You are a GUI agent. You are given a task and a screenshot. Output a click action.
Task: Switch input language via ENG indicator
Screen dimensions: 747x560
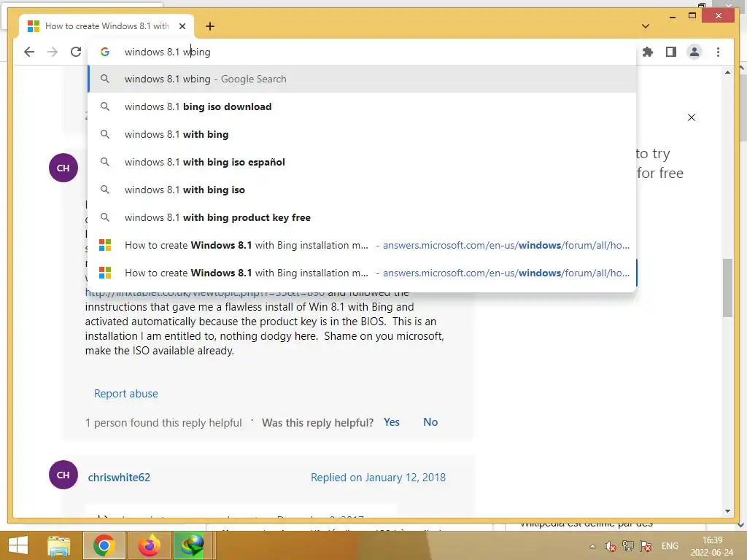click(670, 546)
